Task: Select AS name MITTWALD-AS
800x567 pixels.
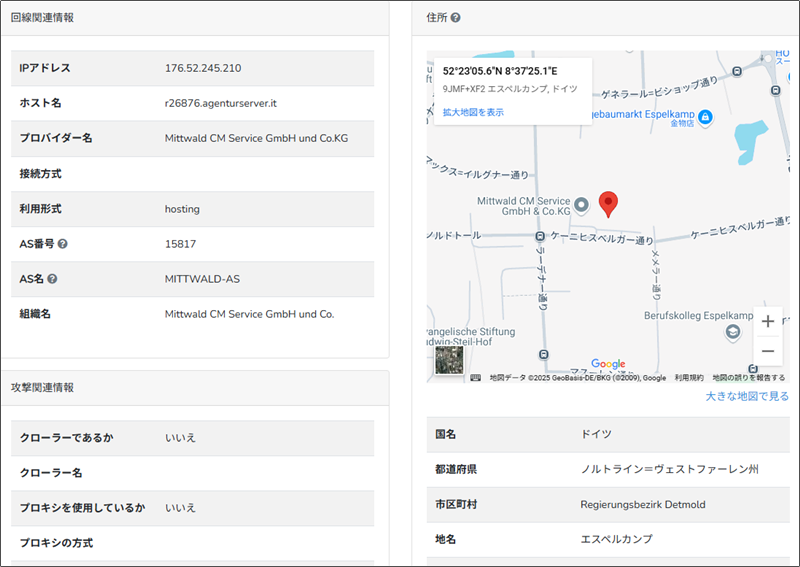Action: pos(202,279)
